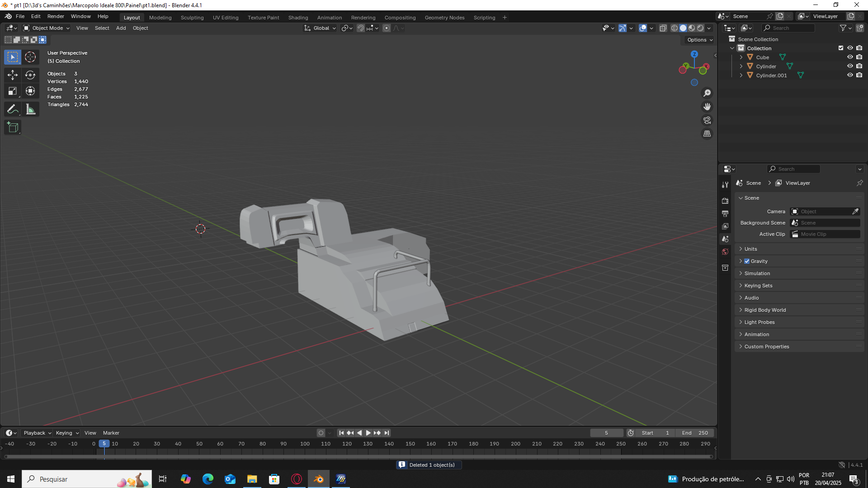Toggle the Gravity checkbox
This screenshot has height=488, width=868.
tap(747, 261)
